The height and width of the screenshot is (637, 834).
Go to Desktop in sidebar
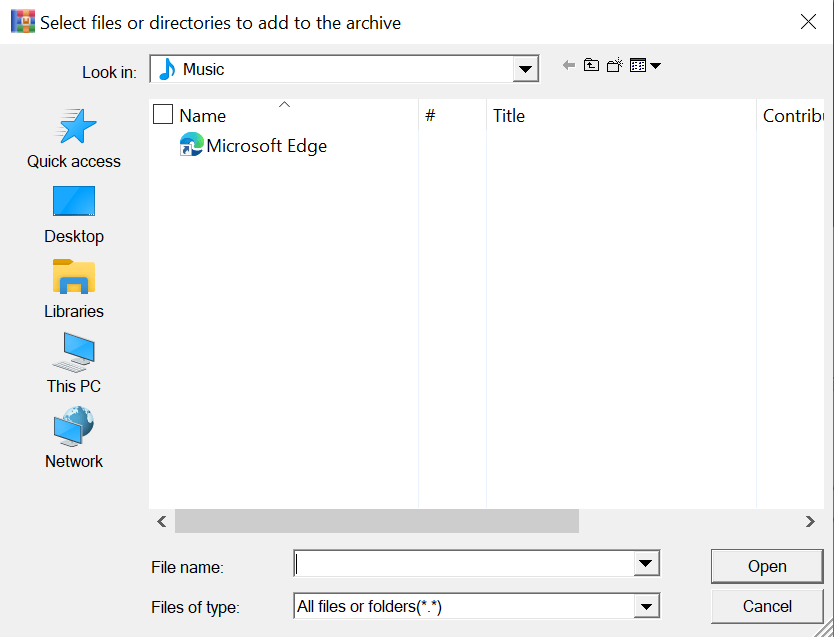74,213
